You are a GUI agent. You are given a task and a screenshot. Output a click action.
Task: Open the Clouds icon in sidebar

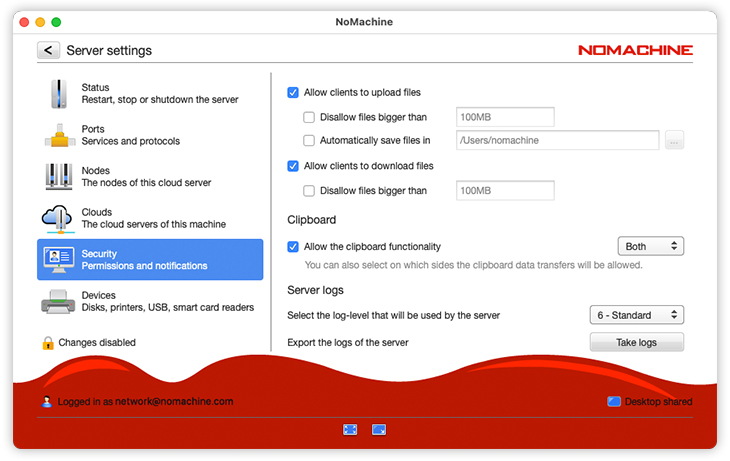click(x=59, y=218)
